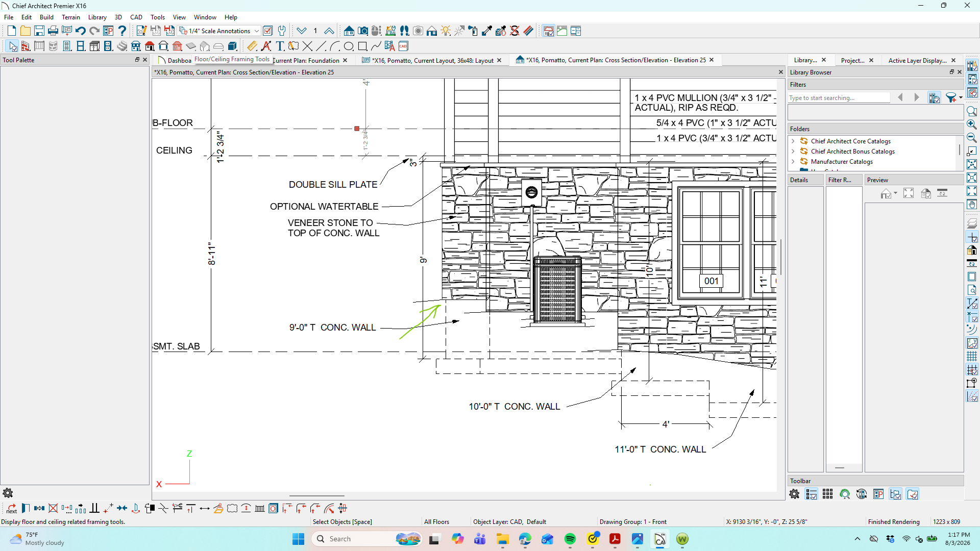Viewport: 980px width, 551px height.
Task: Close the Foundation plan tab
Action: click(x=345, y=60)
